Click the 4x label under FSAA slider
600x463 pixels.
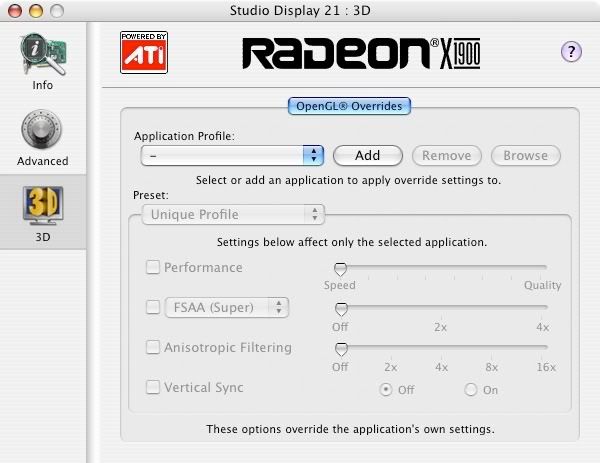[543, 327]
